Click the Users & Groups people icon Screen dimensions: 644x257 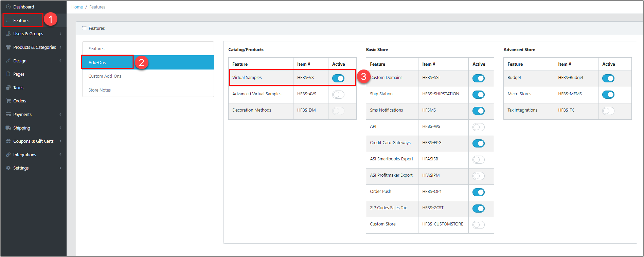coord(8,34)
